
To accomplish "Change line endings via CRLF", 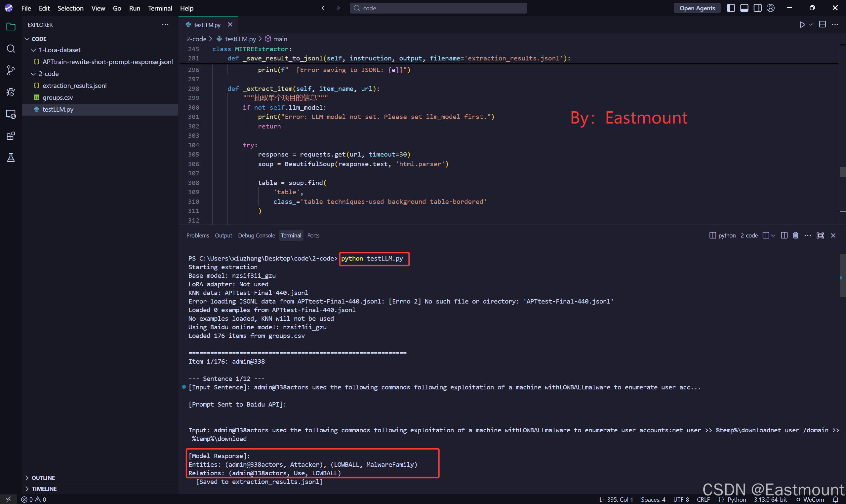I will (703, 499).
